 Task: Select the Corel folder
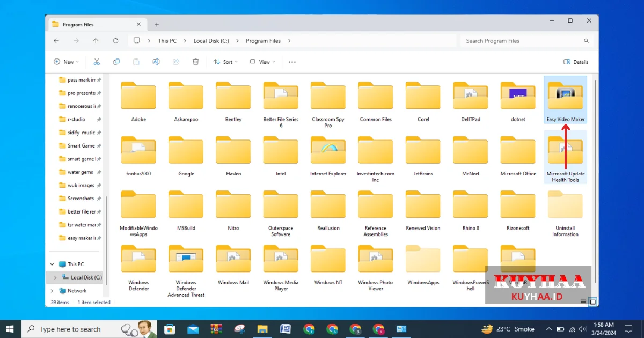423,102
